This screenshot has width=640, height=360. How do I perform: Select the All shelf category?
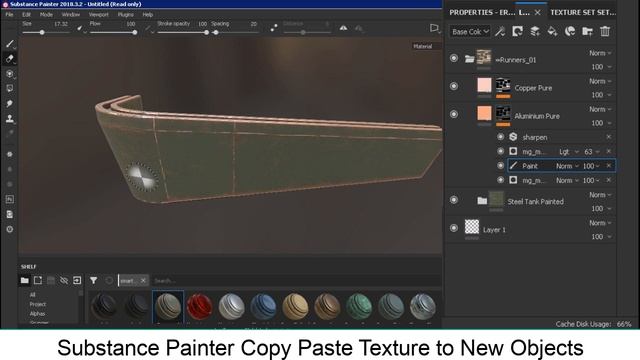[33, 295]
